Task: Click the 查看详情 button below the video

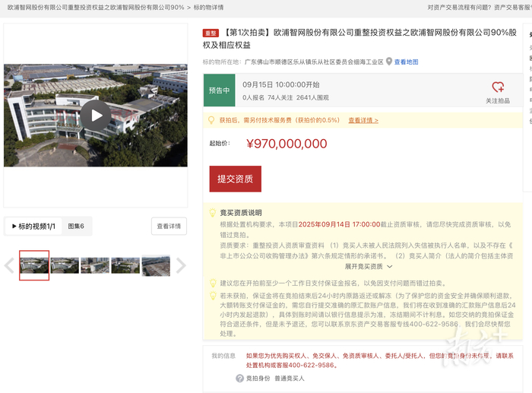Action: pos(169,226)
